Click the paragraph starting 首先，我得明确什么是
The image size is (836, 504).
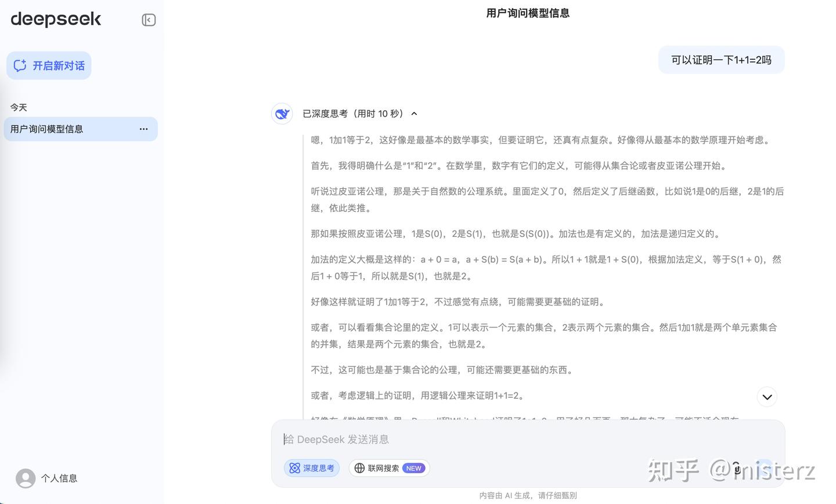tap(521, 165)
